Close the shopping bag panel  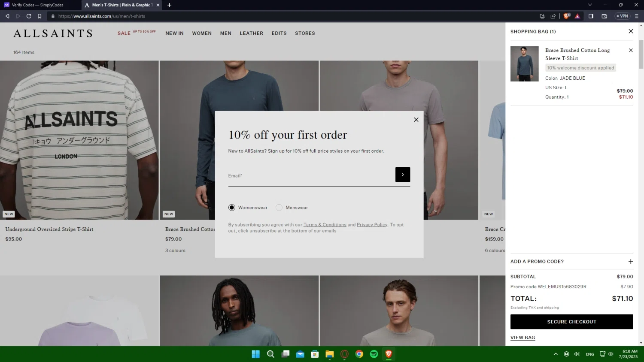631,31
